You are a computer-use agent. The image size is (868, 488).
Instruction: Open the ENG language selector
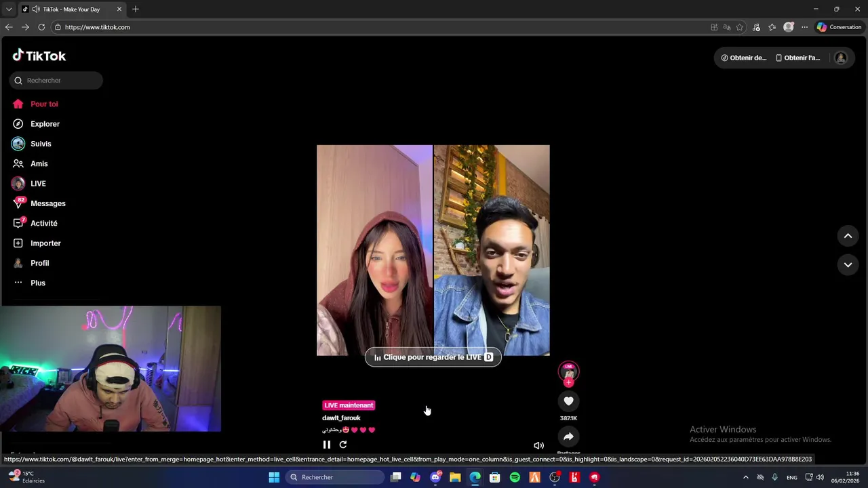coord(792,477)
